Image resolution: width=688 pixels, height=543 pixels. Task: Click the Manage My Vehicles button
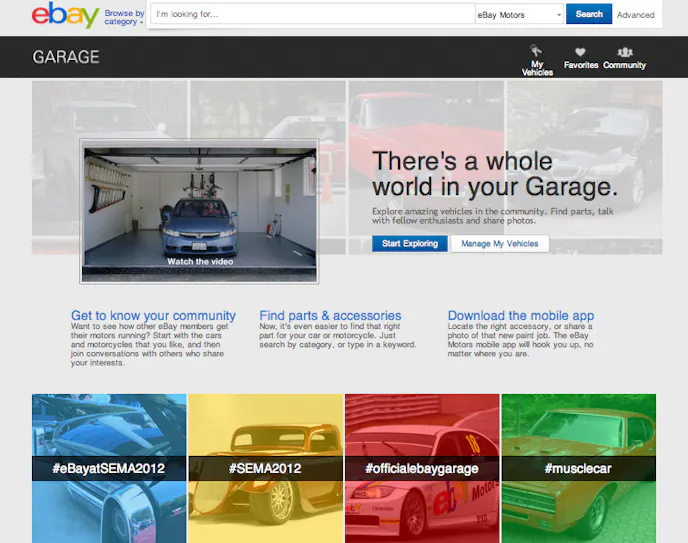point(500,244)
